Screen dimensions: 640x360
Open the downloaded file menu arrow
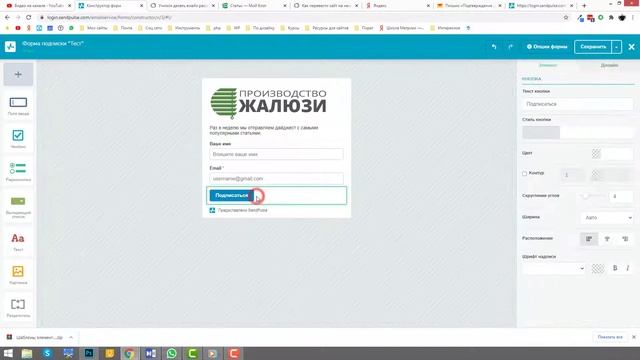[x=71, y=338]
